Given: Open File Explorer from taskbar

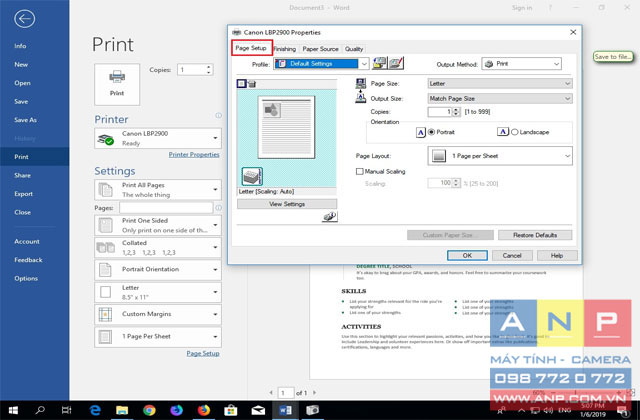Looking at the screenshot, I should [122, 410].
